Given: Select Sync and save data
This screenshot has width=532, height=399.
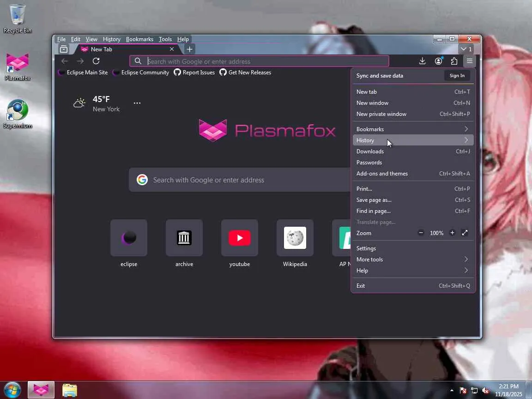Looking at the screenshot, I should point(380,76).
